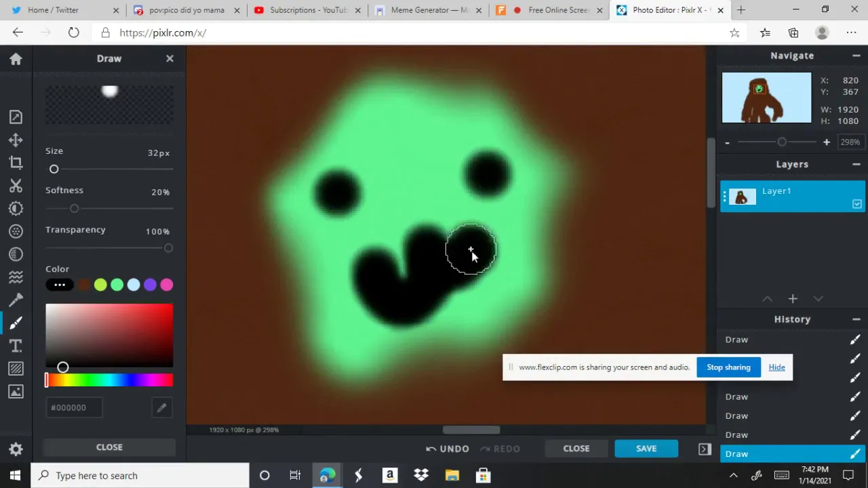Viewport: 868px width, 488px height.
Task: Select the Retouch tool
Action: tap(16, 300)
